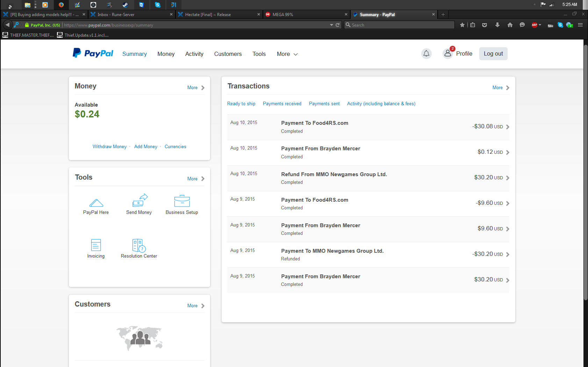
Task: Open the Profile avatar icon
Action: (x=447, y=53)
